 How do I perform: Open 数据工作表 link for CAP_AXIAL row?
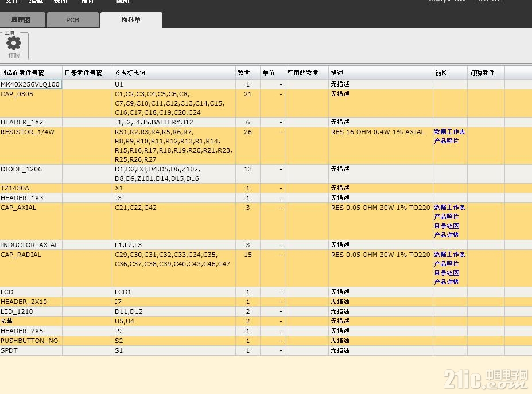449,208
